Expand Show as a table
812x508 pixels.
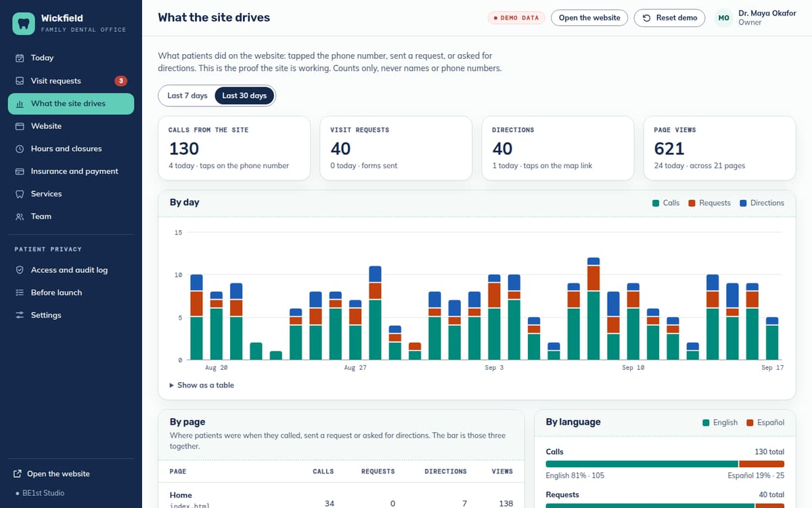click(202, 385)
